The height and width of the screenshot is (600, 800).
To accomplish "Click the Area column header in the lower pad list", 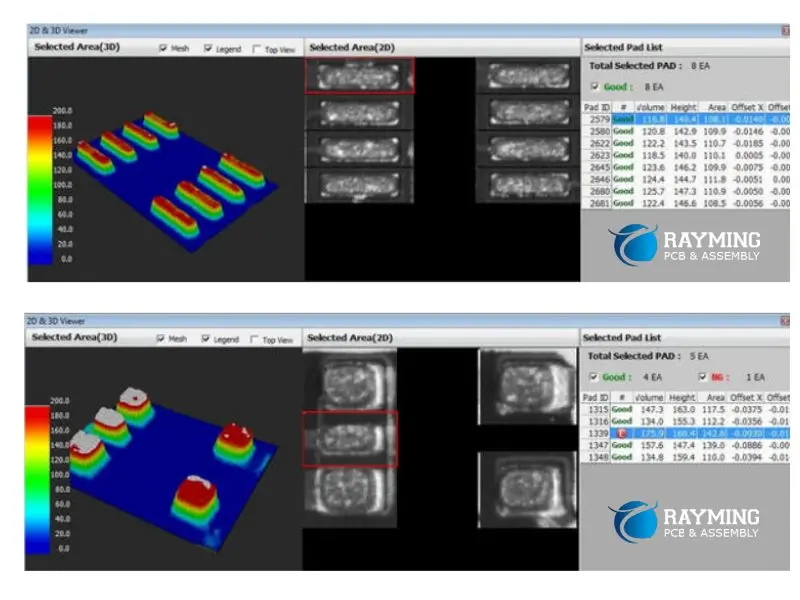I will (x=715, y=397).
